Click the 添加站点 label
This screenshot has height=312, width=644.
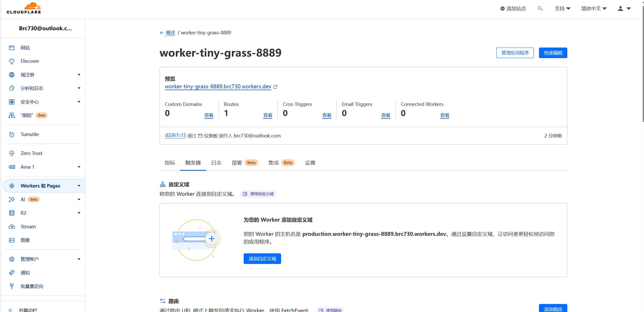tap(516, 9)
